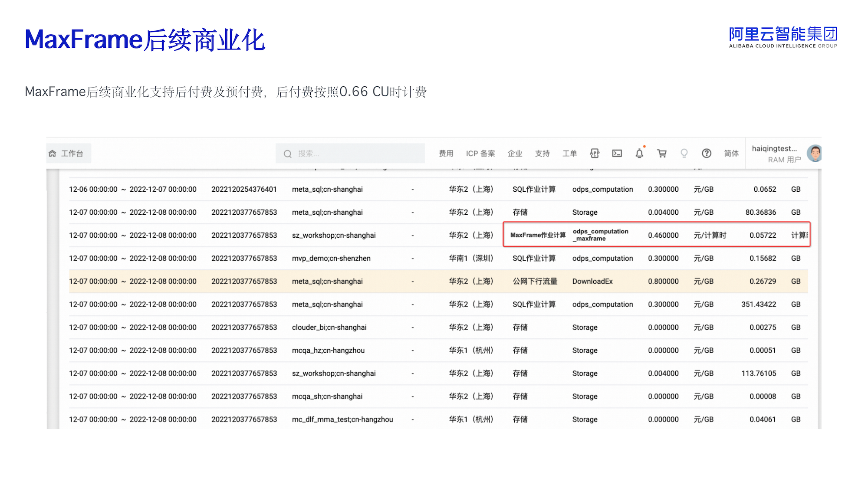Click 华南1（深圳）region cell

click(471, 258)
